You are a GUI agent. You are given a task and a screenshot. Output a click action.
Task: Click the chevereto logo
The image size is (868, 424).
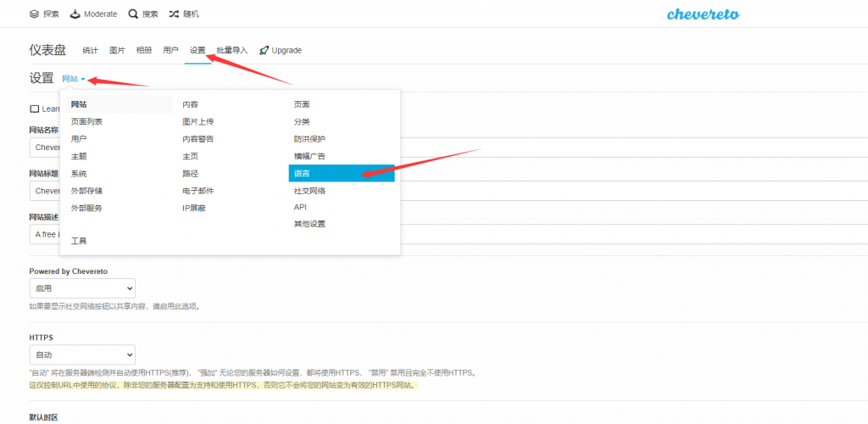(701, 14)
